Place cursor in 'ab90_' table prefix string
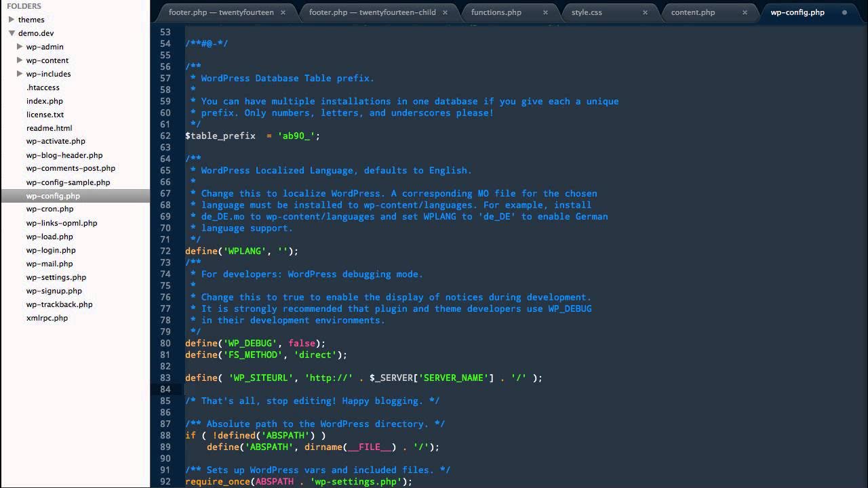This screenshot has height=488, width=868. 296,136
